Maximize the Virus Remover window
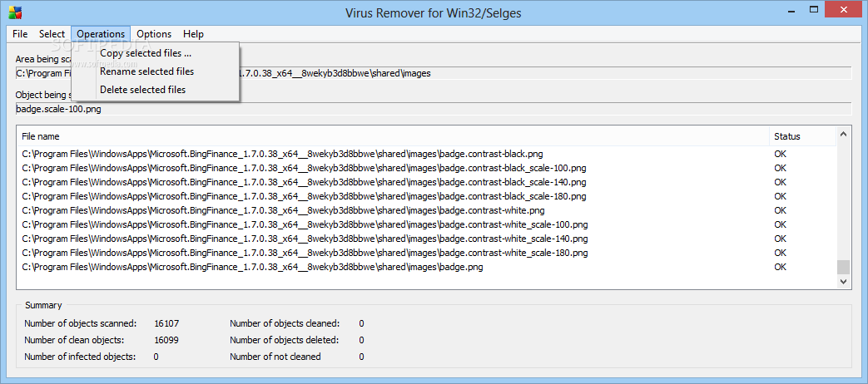Image resolution: width=868 pixels, height=384 pixels. 814,10
